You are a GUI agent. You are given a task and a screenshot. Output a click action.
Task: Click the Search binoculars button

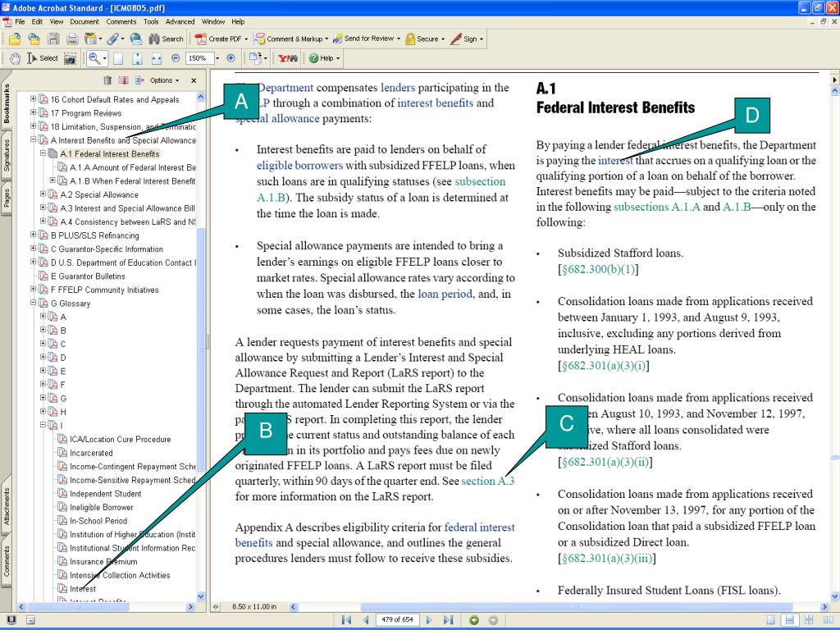pyautogui.click(x=166, y=39)
